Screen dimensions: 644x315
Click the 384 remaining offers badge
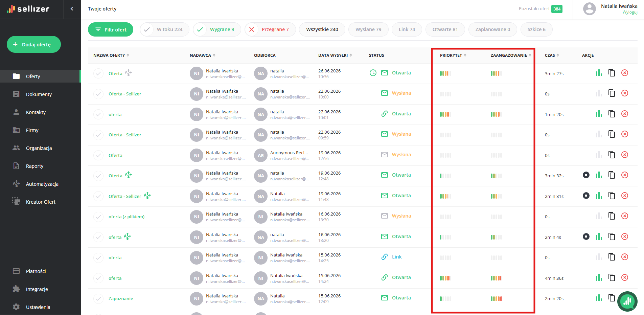pos(557,9)
